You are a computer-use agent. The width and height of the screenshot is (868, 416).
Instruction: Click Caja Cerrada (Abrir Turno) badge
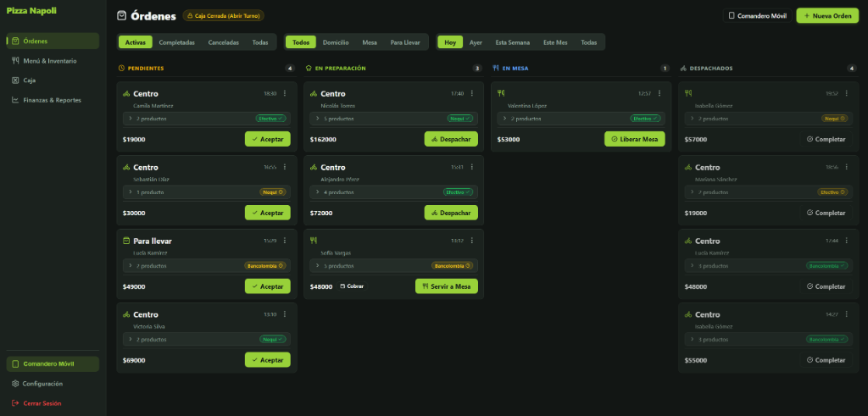point(224,16)
